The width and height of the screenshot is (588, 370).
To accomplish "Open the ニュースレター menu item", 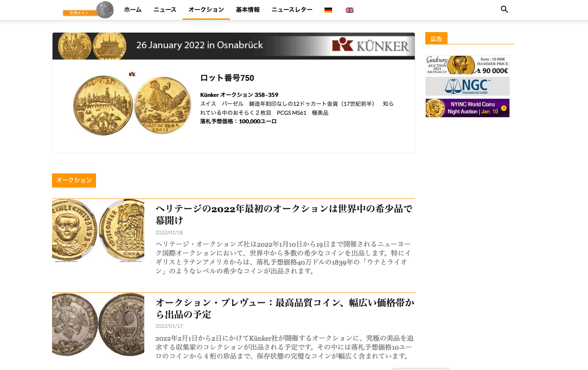I will (292, 10).
